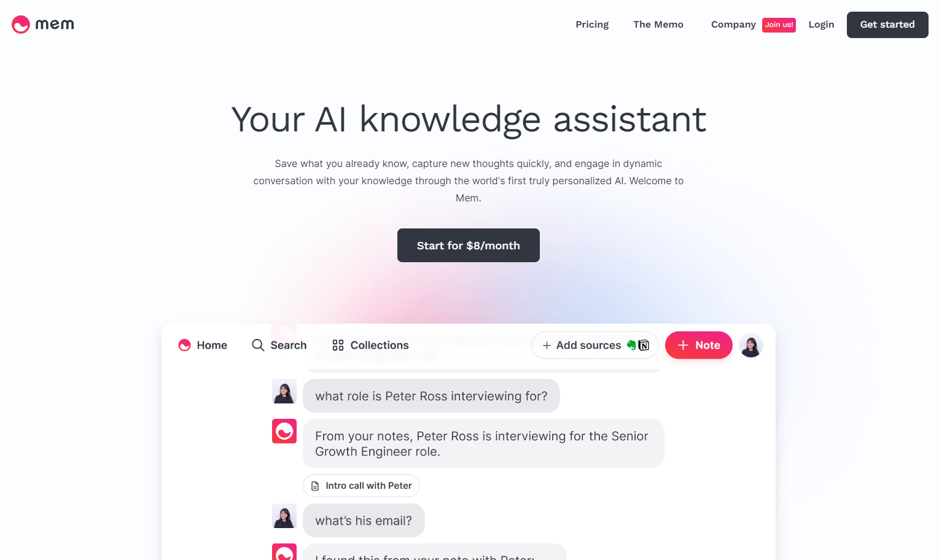Click 'what role is Peter Ross interviewing for?' message

[x=431, y=396]
